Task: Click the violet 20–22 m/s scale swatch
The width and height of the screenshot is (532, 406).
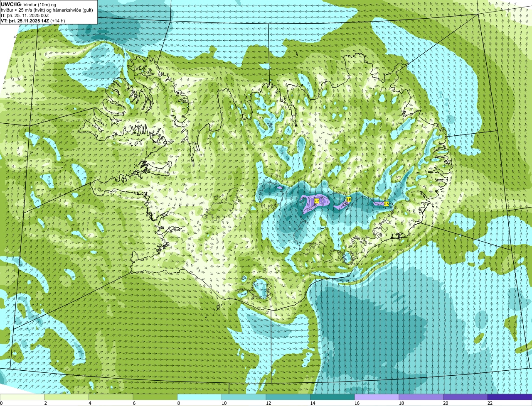Action: coord(465,397)
